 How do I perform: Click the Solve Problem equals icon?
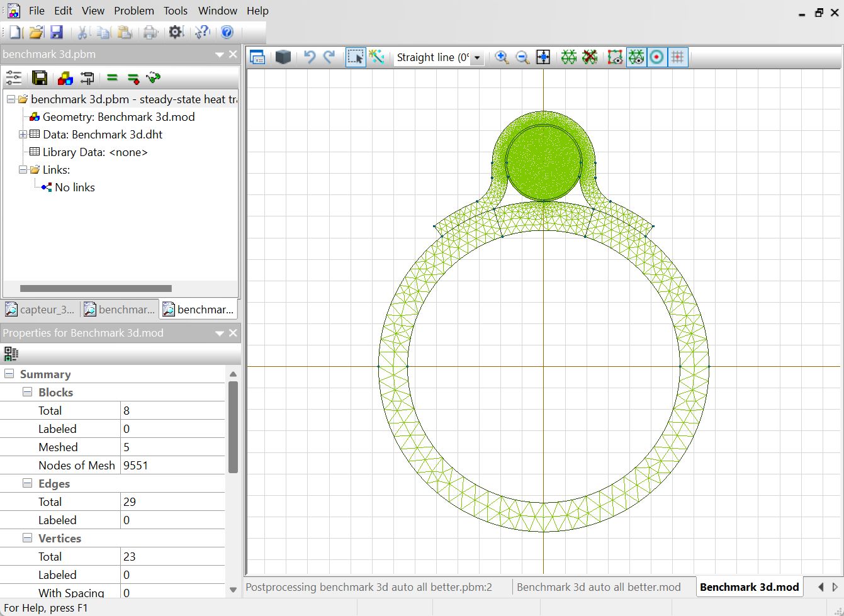tap(112, 78)
